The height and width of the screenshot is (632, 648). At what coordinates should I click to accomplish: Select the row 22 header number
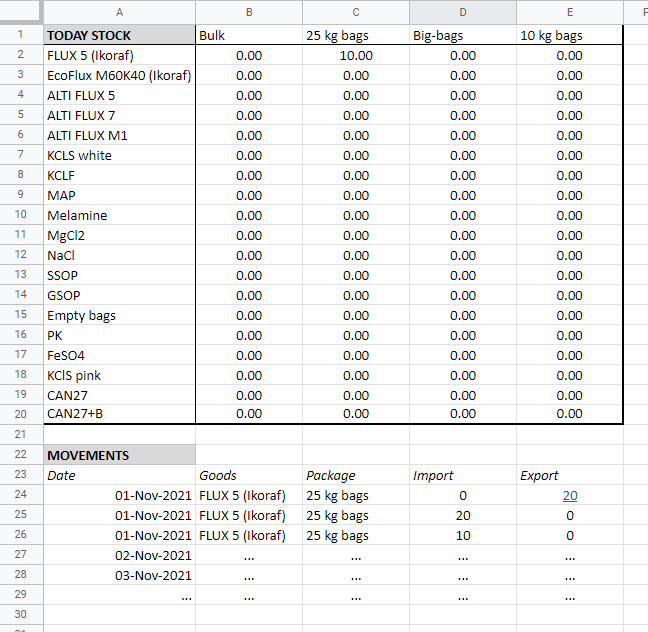[x=21, y=455]
